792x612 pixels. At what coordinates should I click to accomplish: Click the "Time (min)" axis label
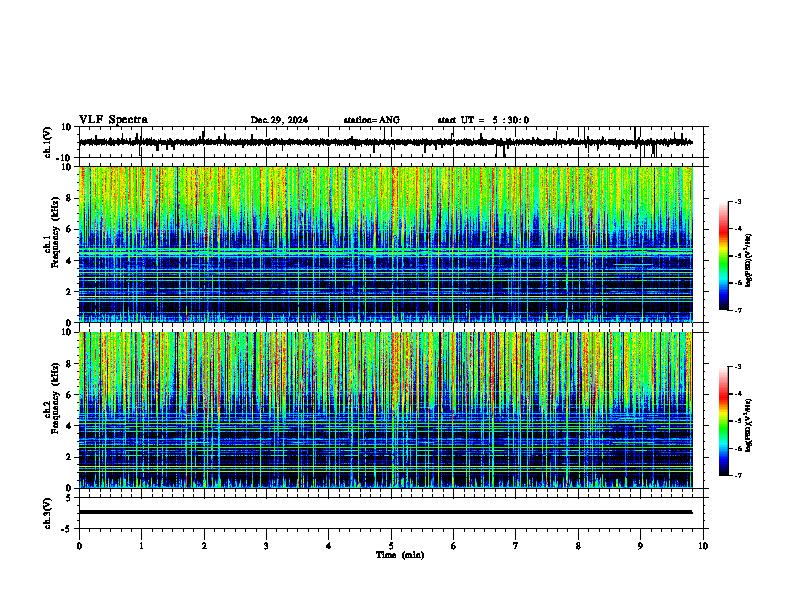point(400,555)
